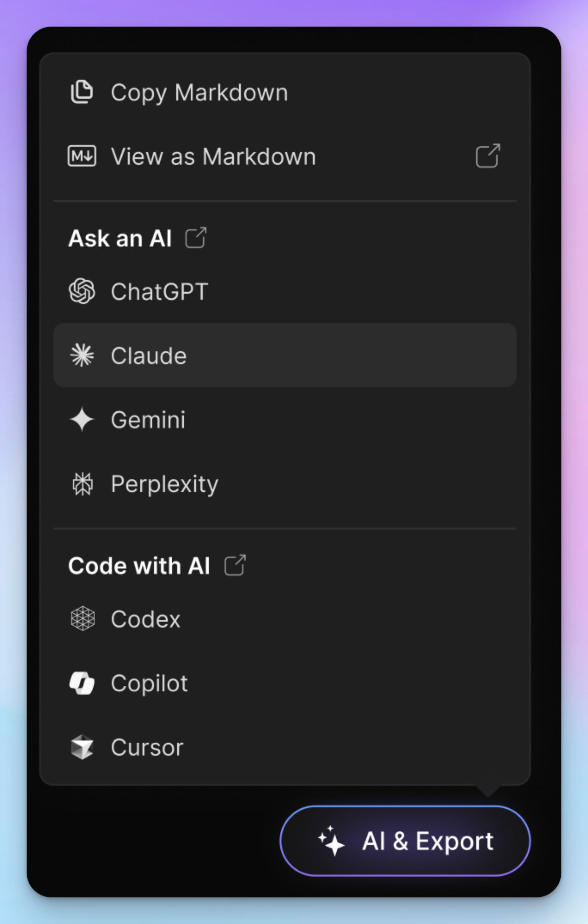Click the Claude starburst icon
This screenshot has width=588, height=924.
pos(82,355)
